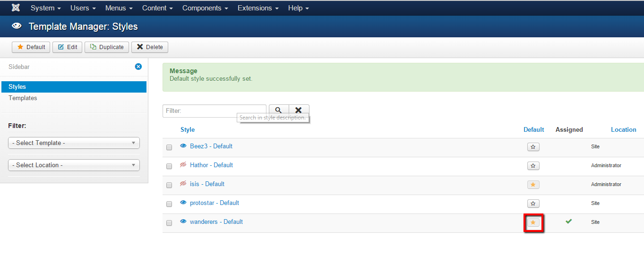644x273 pixels.
Task: Go to Templates in the sidebar
Action: click(x=23, y=98)
